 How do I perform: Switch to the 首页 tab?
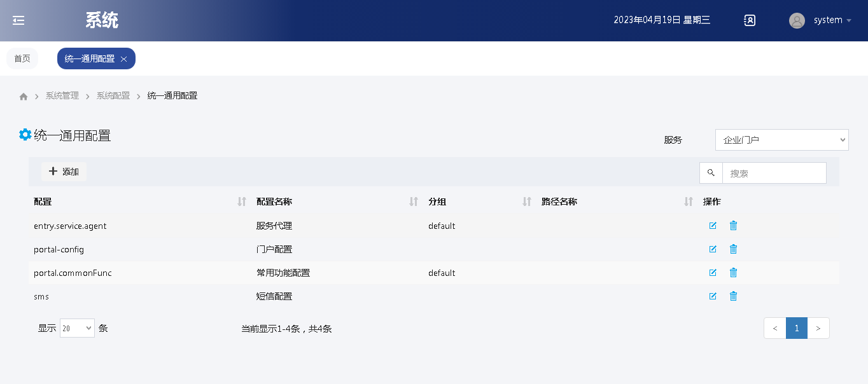click(x=22, y=58)
